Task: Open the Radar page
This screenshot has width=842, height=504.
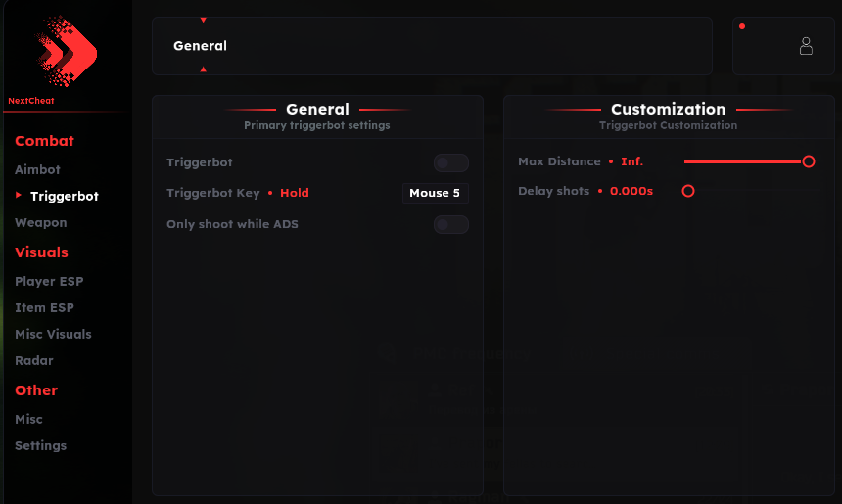Action: coord(34,360)
